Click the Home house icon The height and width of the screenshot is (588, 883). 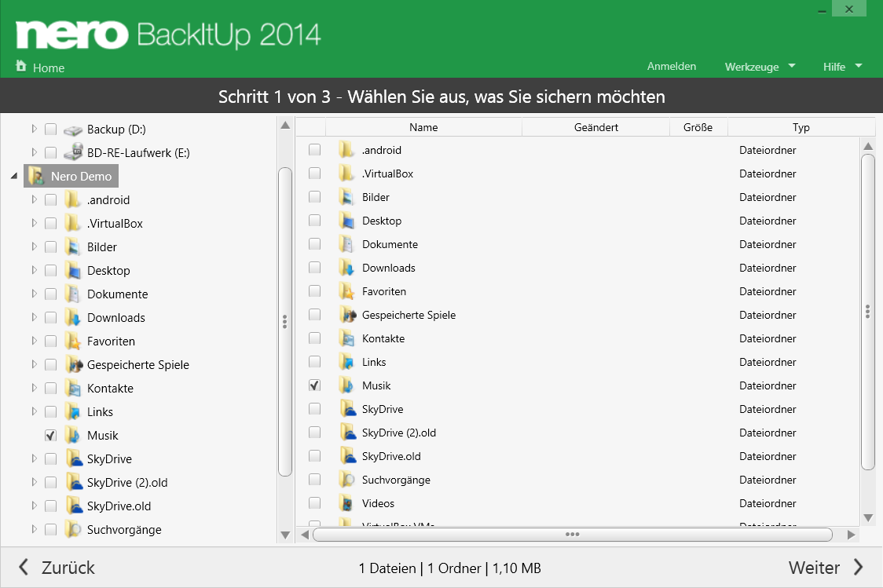[21, 66]
